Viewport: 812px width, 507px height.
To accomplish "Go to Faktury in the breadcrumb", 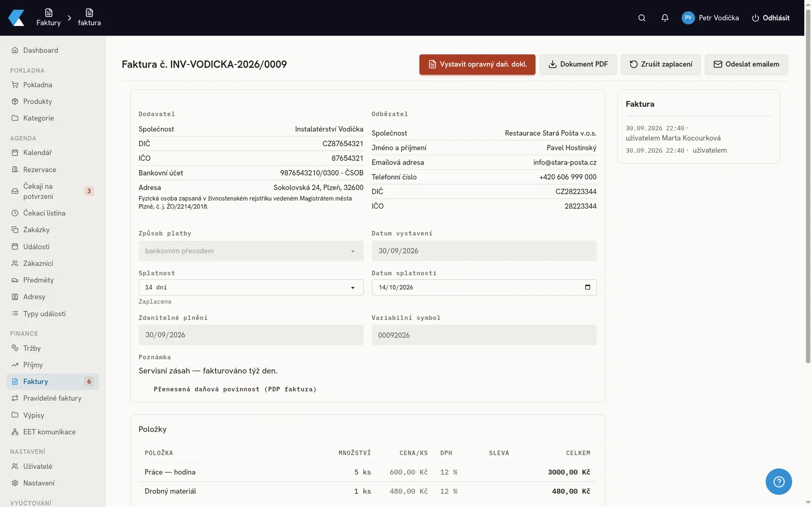I will [49, 18].
